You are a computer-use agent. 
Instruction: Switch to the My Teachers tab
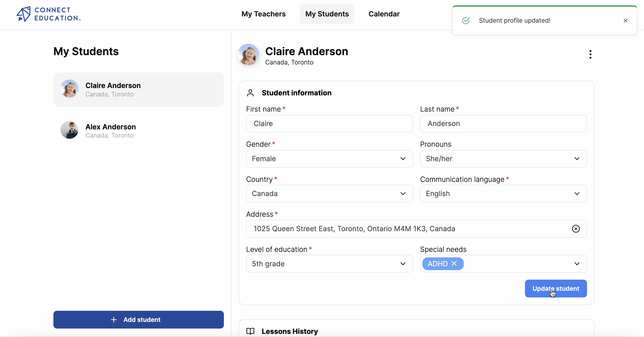[x=263, y=14]
